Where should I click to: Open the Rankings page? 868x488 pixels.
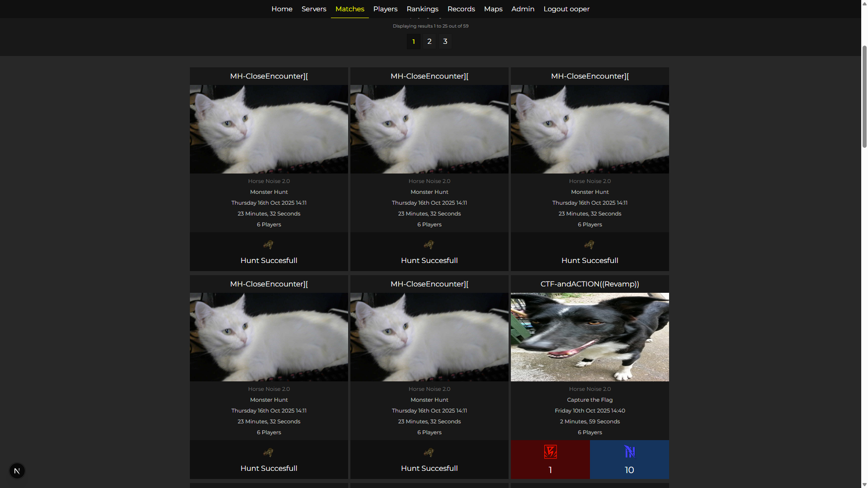[422, 9]
